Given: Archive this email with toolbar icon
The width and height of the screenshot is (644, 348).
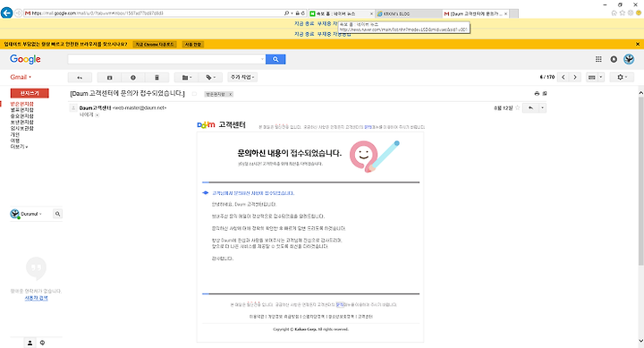Looking at the screenshot, I should (x=109, y=77).
